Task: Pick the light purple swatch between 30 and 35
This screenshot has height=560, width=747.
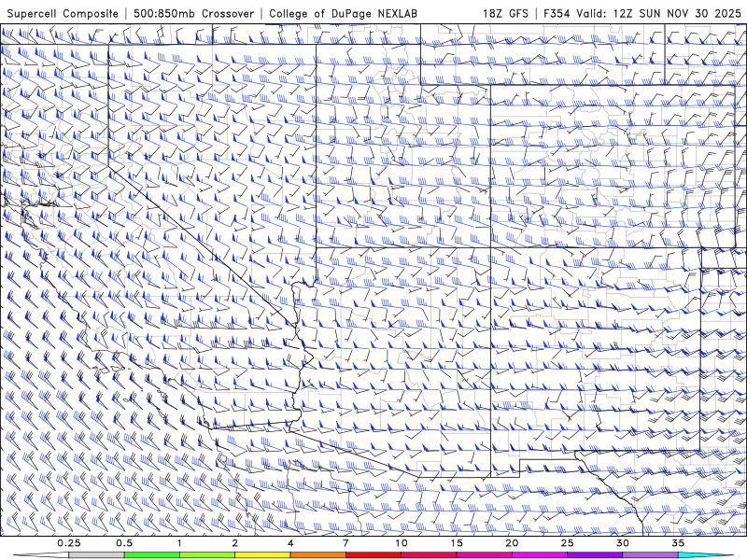Action: click(x=650, y=555)
